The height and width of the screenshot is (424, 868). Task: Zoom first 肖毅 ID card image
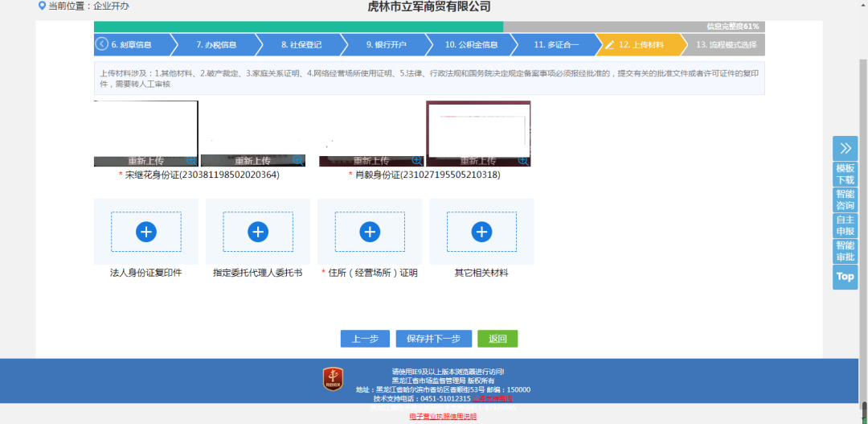tap(417, 160)
